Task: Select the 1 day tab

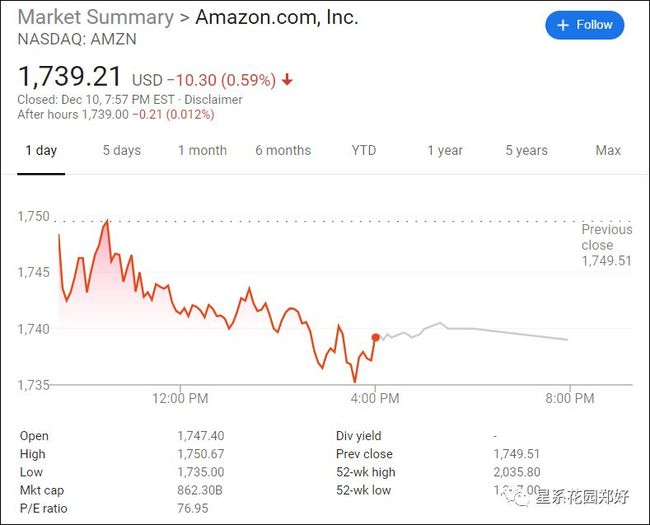Action: (41, 150)
